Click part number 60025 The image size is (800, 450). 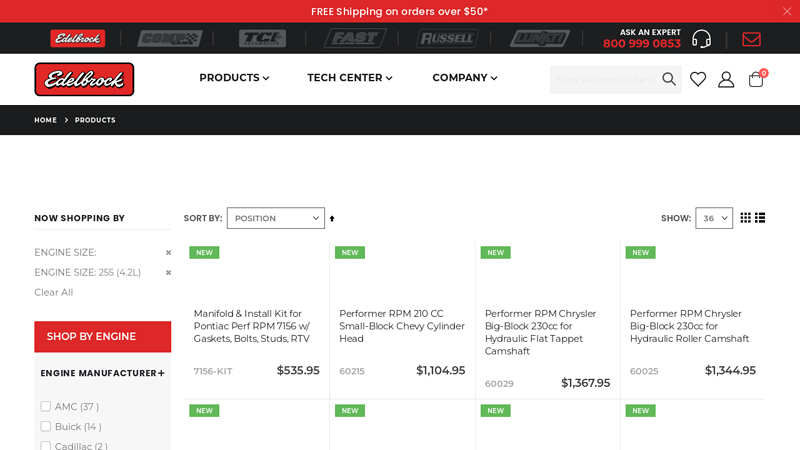pos(644,371)
